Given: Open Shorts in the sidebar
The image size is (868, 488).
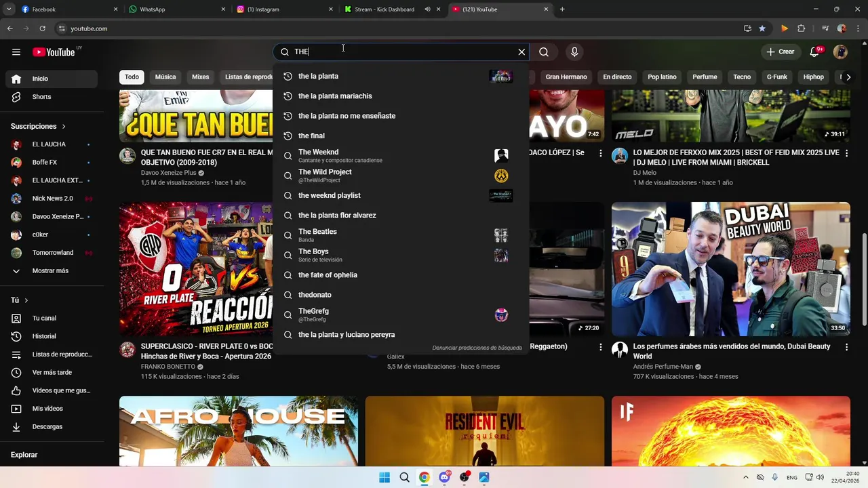Looking at the screenshot, I should click(x=52, y=97).
